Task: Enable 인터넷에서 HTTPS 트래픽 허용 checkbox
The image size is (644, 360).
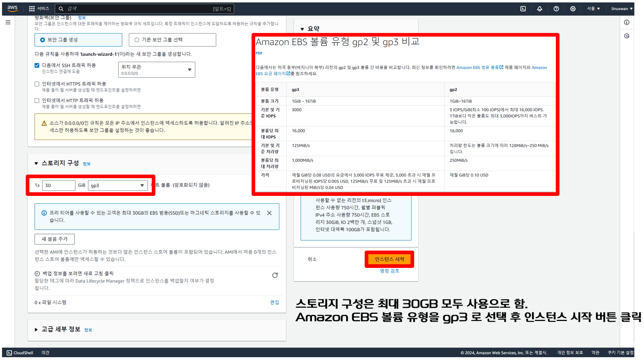Action: (37, 84)
